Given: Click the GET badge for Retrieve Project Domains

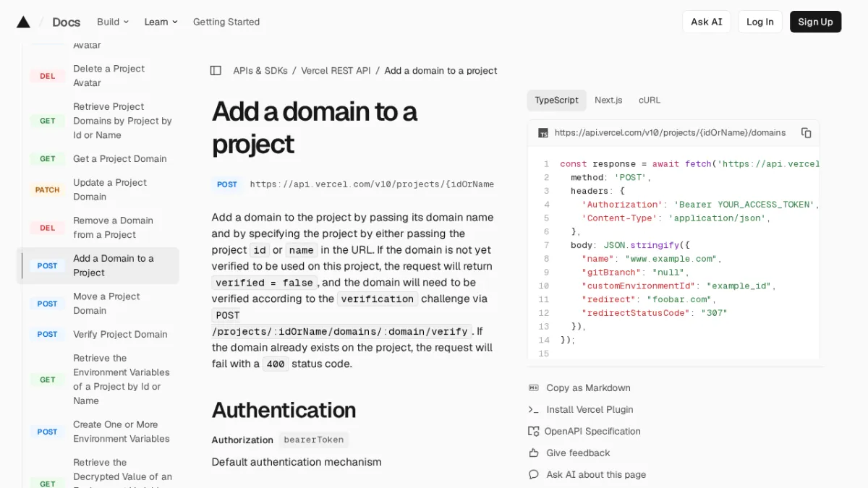Looking at the screenshot, I should click(47, 121).
